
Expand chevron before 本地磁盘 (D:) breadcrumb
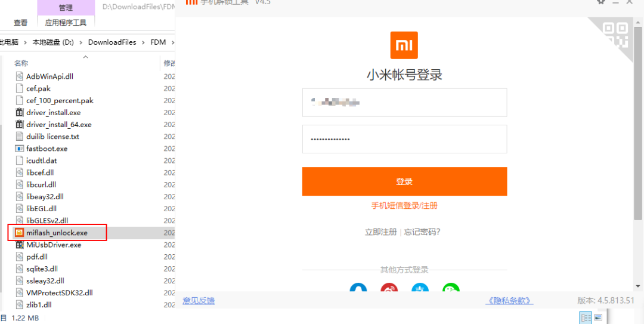pyautogui.click(x=25, y=42)
